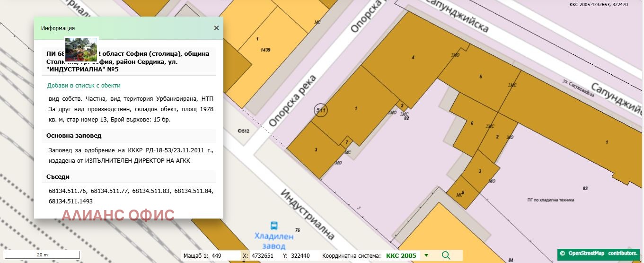Image resolution: width=644 pixels, height=263 pixels.
Task: Open the coordinate system dropdown arrow
Action: 426,255
